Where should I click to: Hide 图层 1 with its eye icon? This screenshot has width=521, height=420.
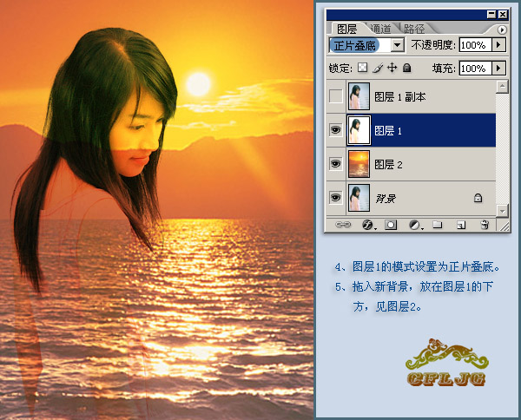click(x=335, y=130)
